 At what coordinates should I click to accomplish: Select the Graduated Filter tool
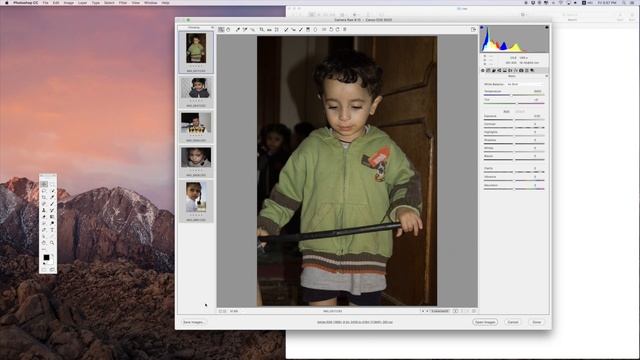[x=308, y=29]
